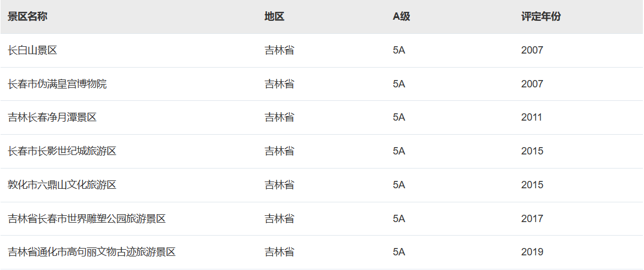Click the A级 column header
Screen dimensions: 644x270
(x=401, y=16)
